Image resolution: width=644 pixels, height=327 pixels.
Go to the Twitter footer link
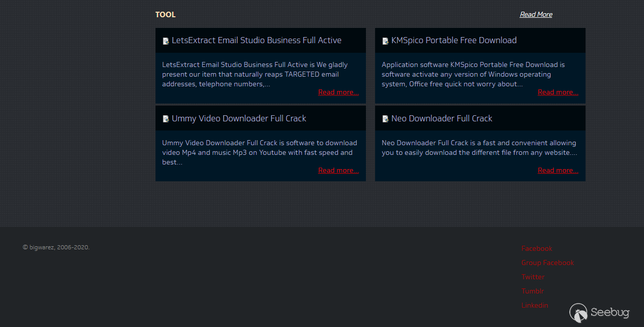(533, 277)
